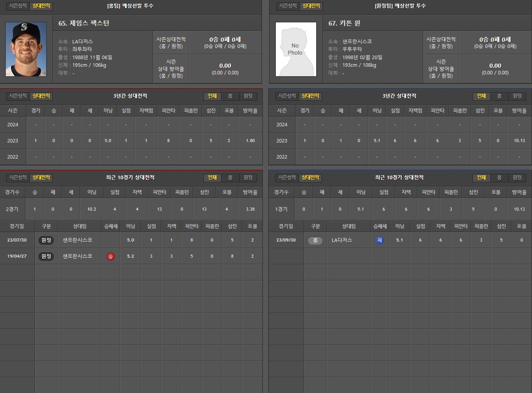Image resolution: width=532 pixels, height=393 pixels.
Task: Select 상대전적 in home 최근 10경기 panel
Action: (41, 177)
